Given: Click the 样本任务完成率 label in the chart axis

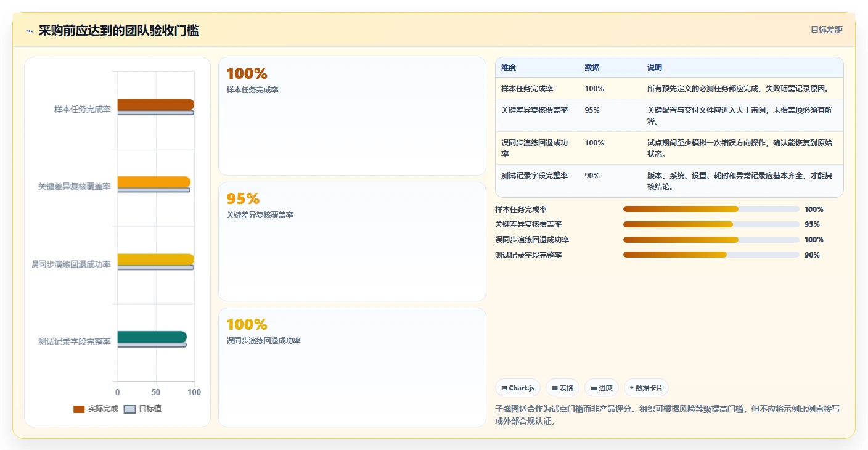Looking at the screenshot, I should coord(83,109).
